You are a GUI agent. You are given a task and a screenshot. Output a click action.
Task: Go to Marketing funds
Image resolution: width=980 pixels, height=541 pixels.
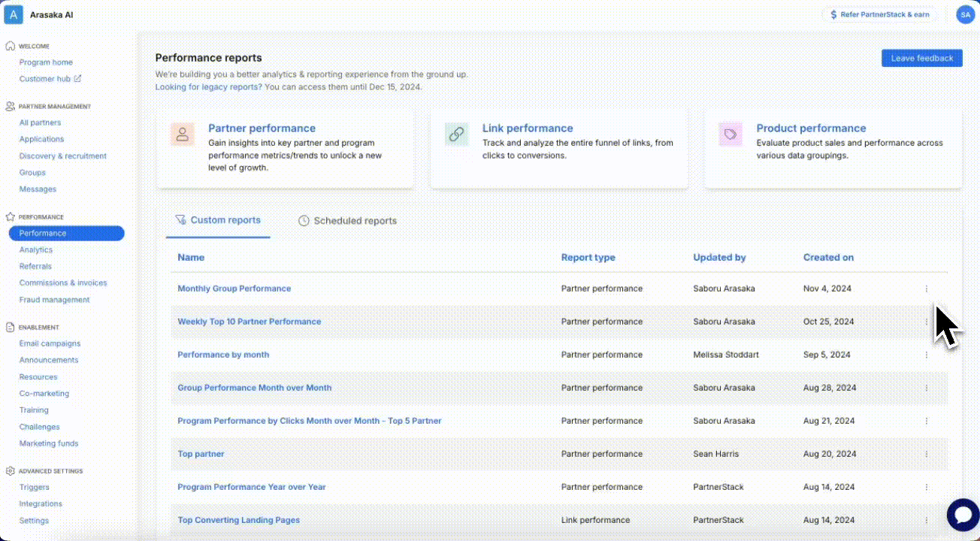pos(49,443)
